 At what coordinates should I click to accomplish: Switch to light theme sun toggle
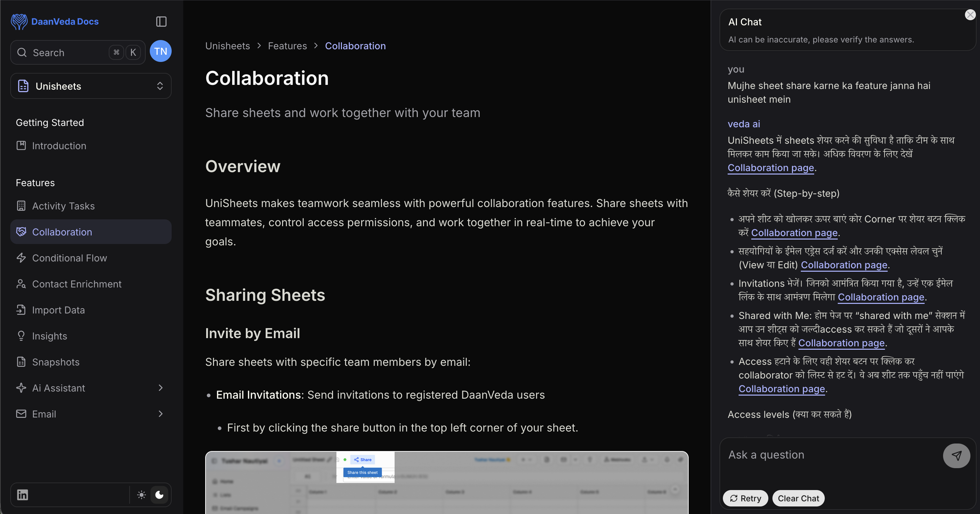click(x=142, y=494)
